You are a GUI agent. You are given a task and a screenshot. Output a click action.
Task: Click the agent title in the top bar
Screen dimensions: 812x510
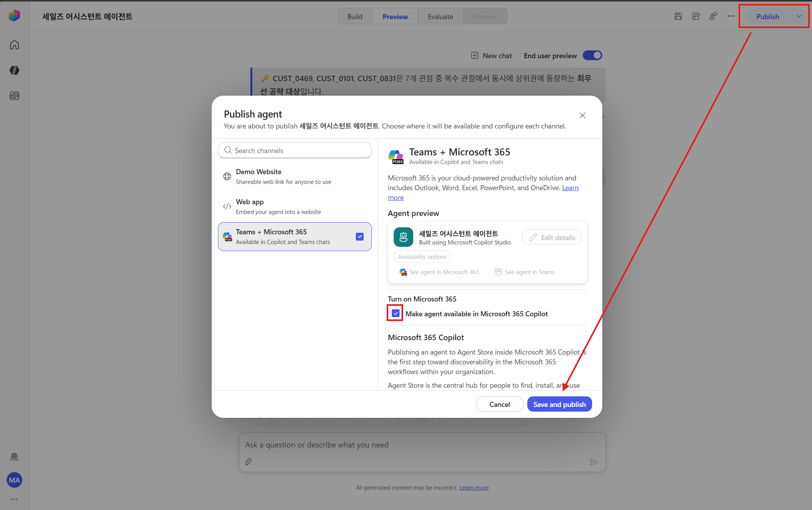pyautogui.click(x=87, y=16)
